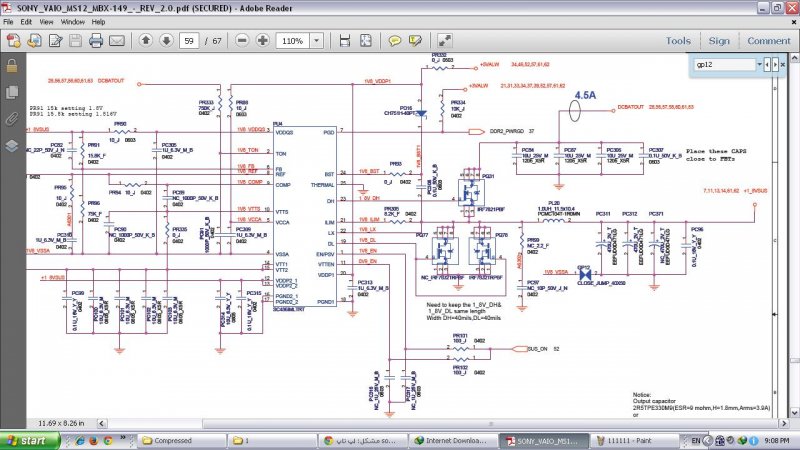Open the Window menu
Viewport: 800px width, 450px height.
[x=72, y=22]
